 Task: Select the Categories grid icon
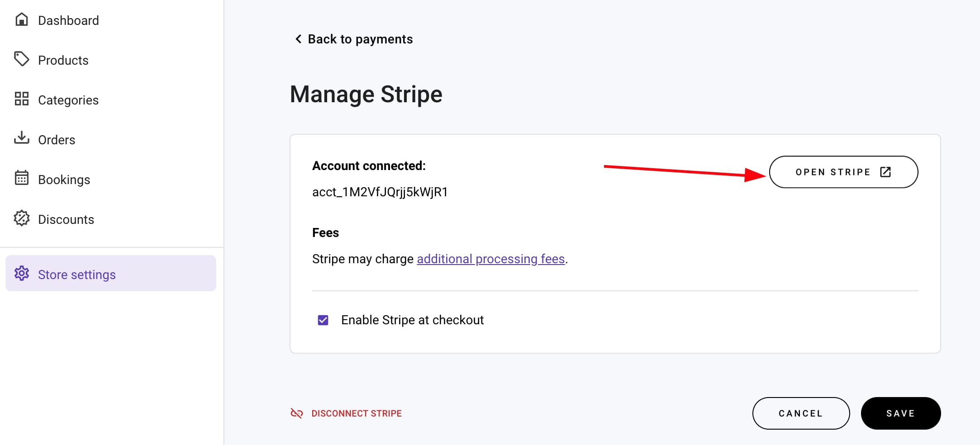tap(22, 99)
